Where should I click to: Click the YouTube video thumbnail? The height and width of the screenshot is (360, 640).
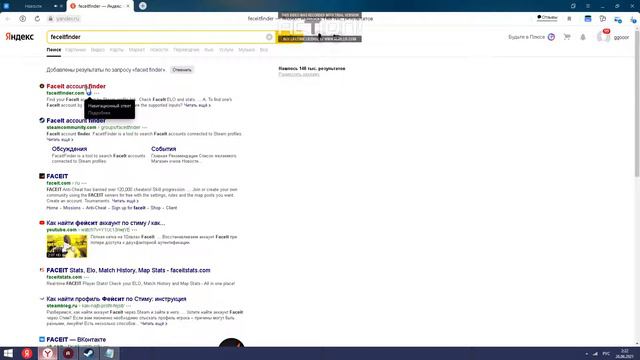(67, 246)
